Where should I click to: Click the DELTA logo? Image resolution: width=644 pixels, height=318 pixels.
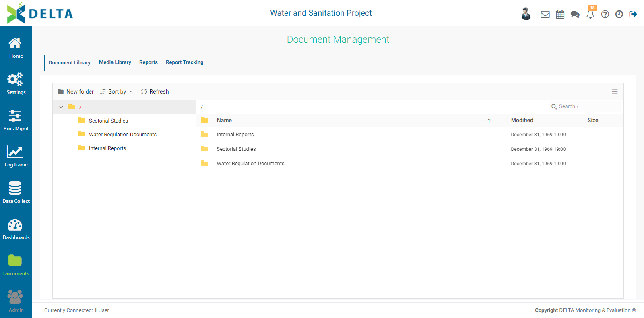(40, 13)
